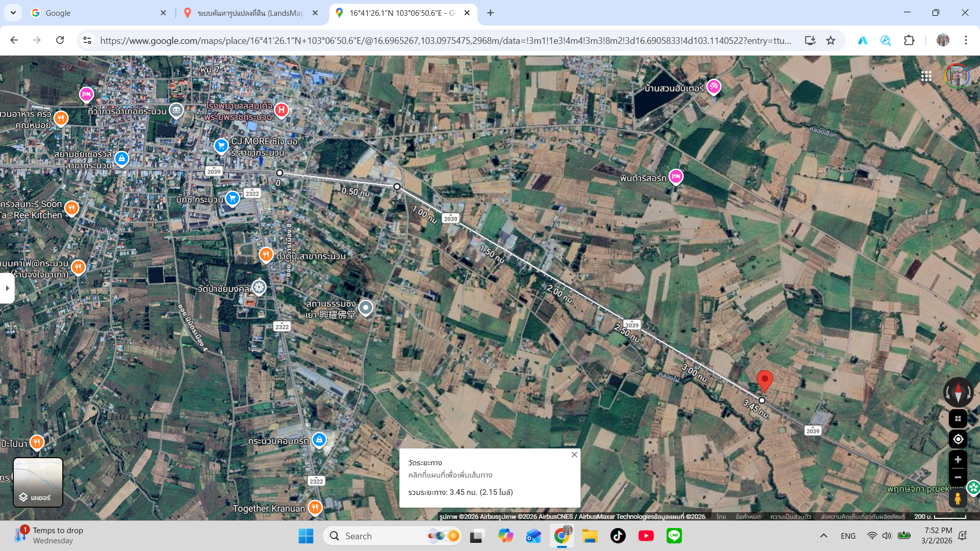Zoom out with the minus button
This screenshot has width=980, height=551.
point(958,478)
